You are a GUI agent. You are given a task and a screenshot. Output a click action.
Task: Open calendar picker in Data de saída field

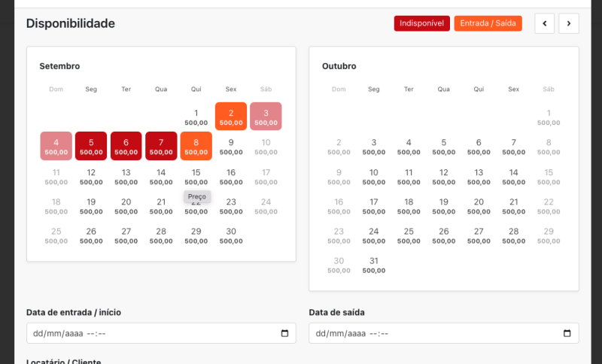[x=567, y=333]
